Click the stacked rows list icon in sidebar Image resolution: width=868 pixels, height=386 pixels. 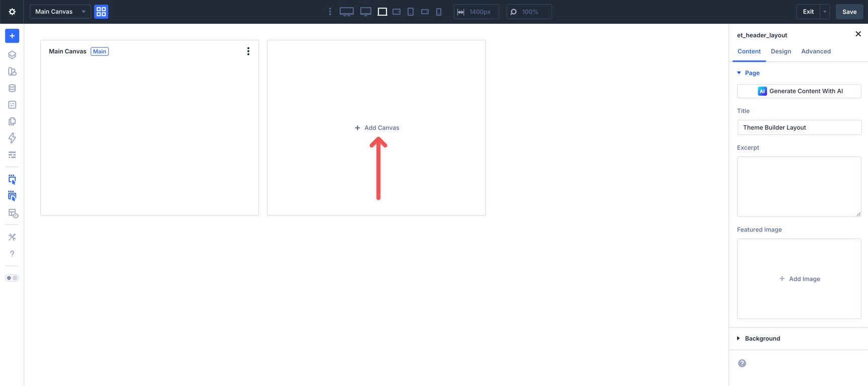point(12,155)
